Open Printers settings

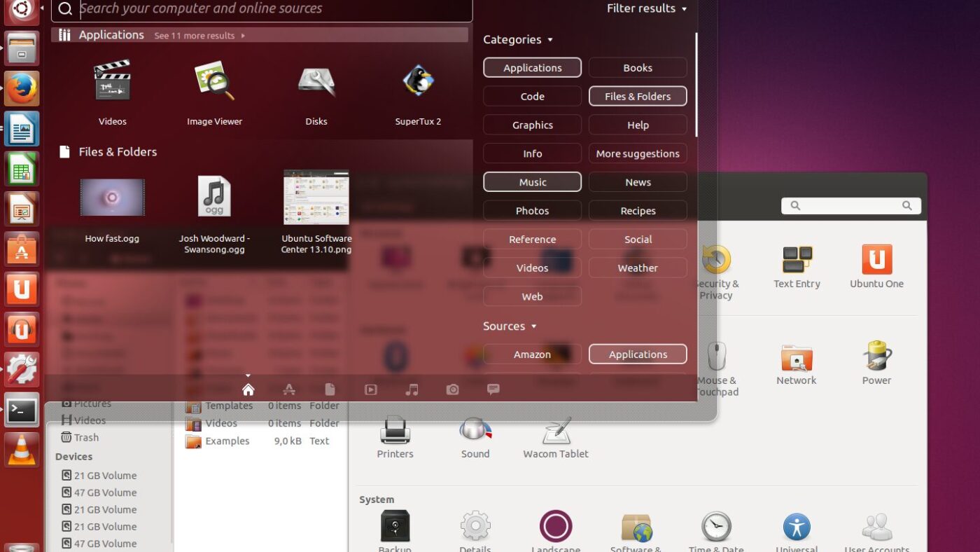[395, 438]
